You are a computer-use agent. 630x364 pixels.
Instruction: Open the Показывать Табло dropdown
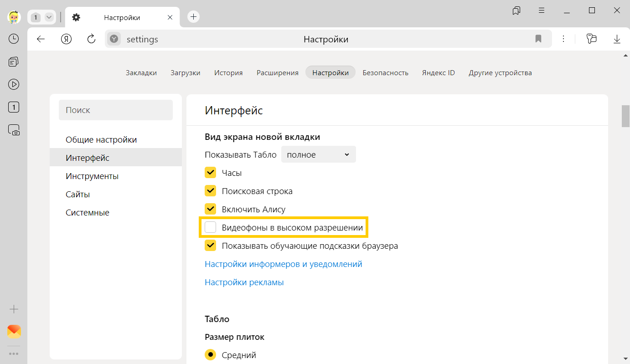tap(318, 154)
